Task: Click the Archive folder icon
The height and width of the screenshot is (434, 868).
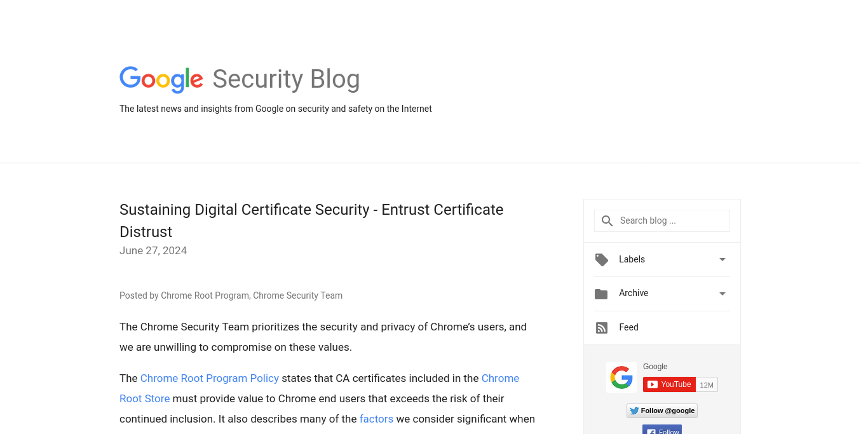Action: tap(601, 294)
